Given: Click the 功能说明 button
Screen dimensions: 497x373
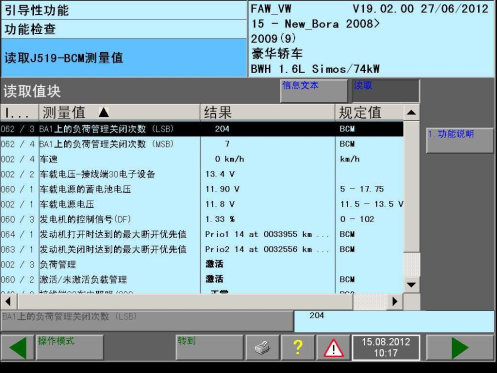Looking at the screenshot, I should [459, 140].
